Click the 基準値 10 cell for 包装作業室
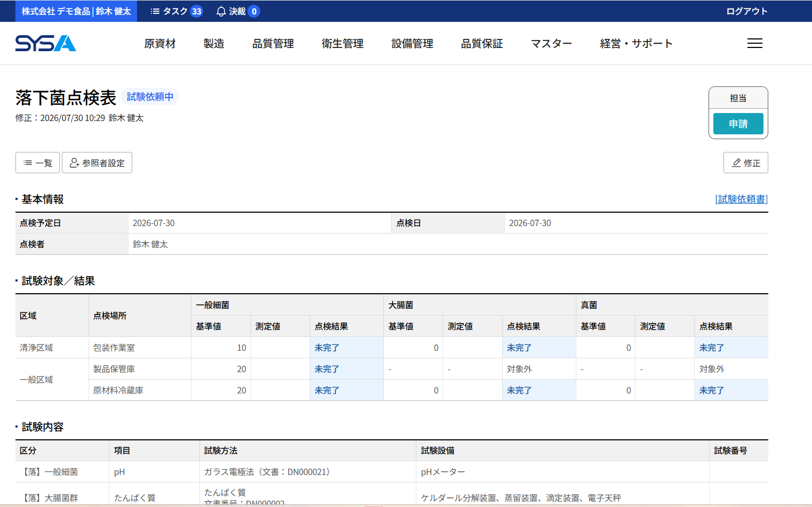 221,348
